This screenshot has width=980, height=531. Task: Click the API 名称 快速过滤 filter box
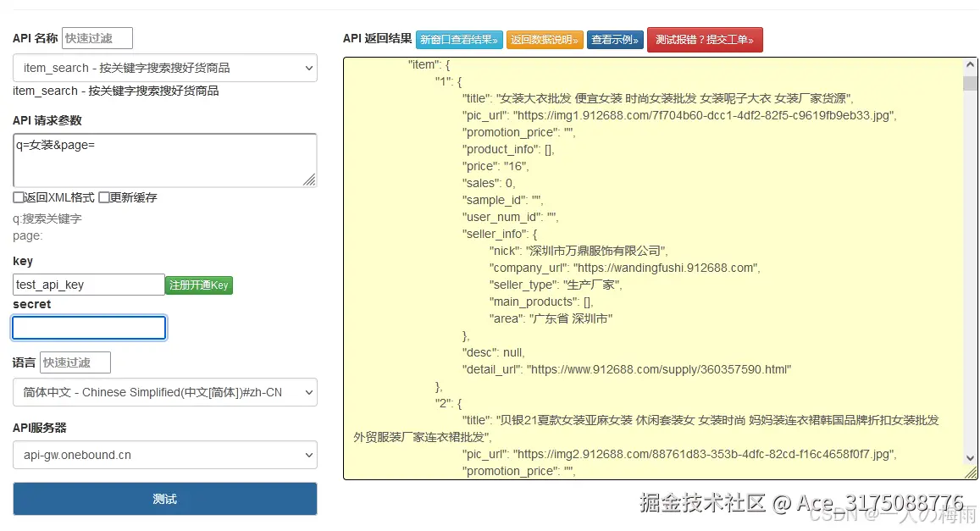click(96, 38)
